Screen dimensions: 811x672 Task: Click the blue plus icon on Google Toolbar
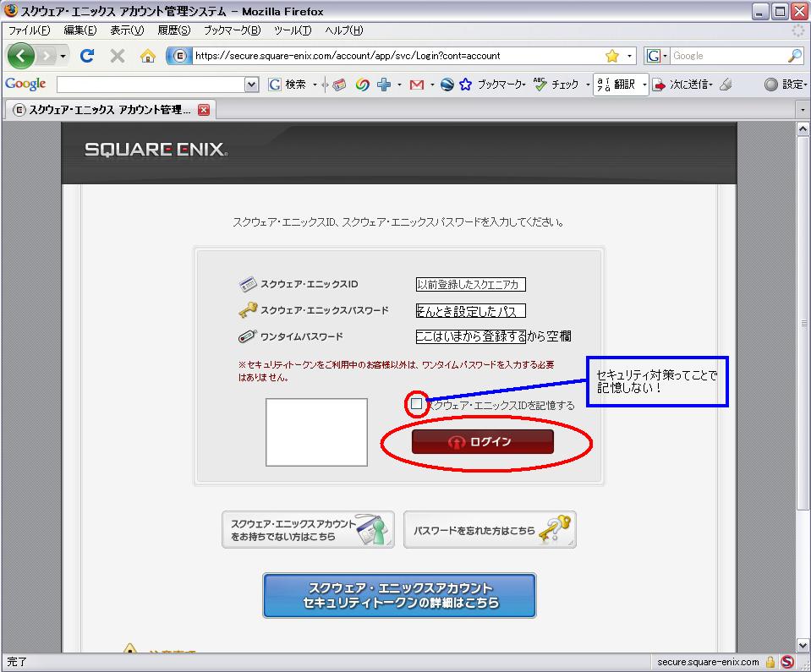(x=384, y=85)
